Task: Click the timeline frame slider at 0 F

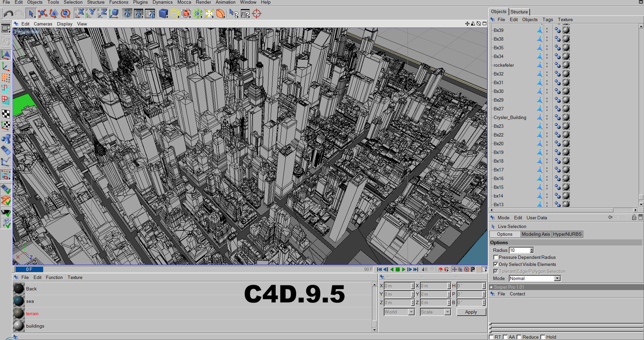Action: 29,269
